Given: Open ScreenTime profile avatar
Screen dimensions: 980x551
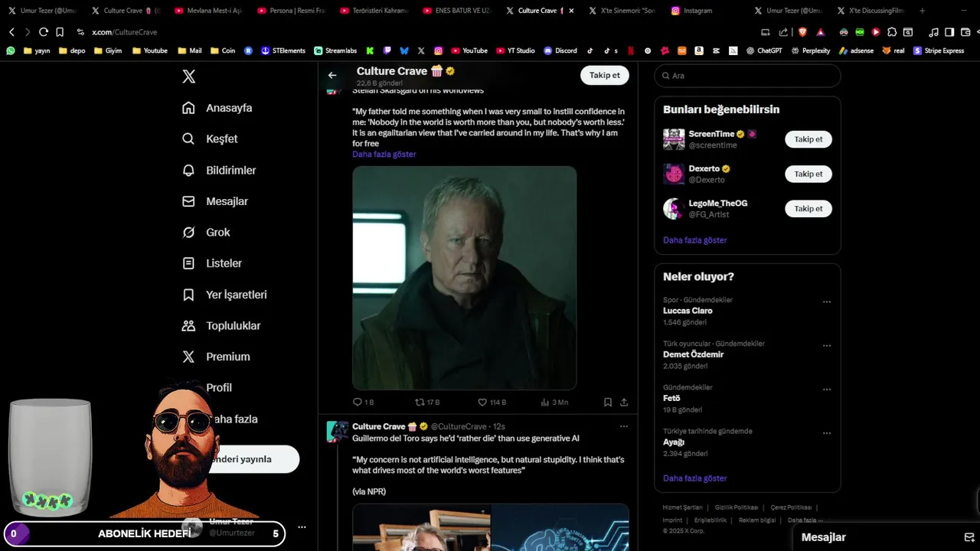Looking at the screenshot, I should pyautogui.click(x=674, y=139).
